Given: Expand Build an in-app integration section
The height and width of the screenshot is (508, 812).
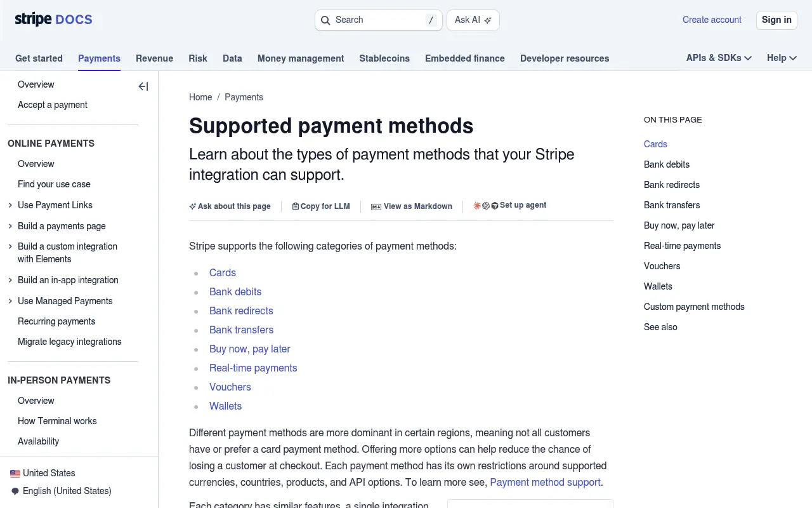Looking at the screenshot, I should (10, 280).
